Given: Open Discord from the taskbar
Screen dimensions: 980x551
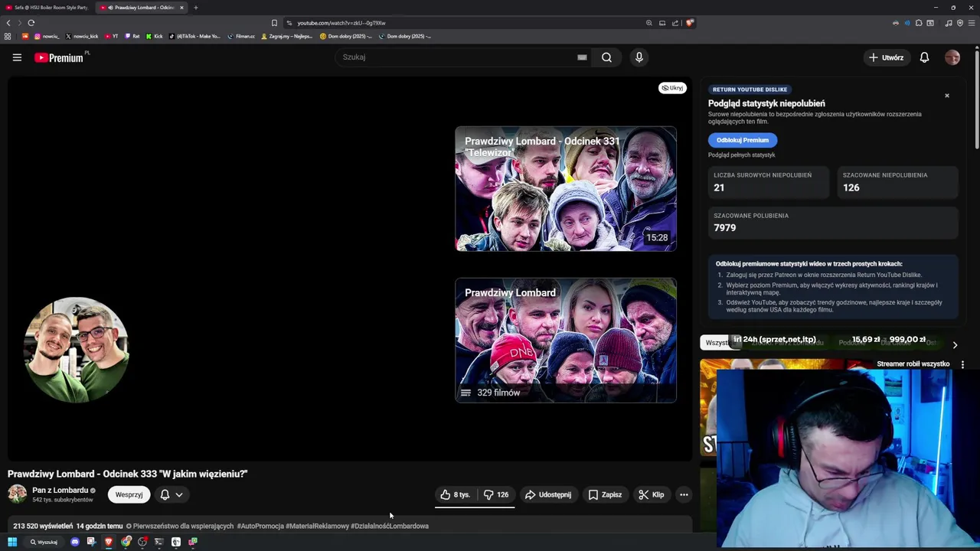Looking at the screenshot, I should tap(74, 542).
